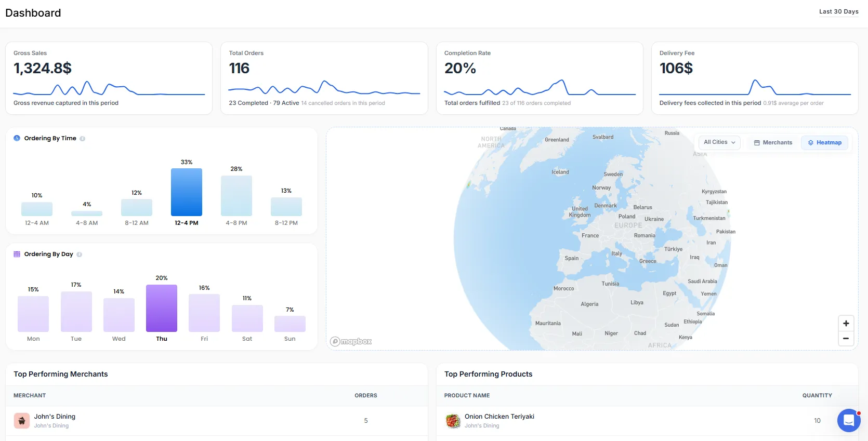Select the Sun bar in Ordering By Day
Image resolution: width=868 pixels, height=441 pixels.
[x=290, y=324]
